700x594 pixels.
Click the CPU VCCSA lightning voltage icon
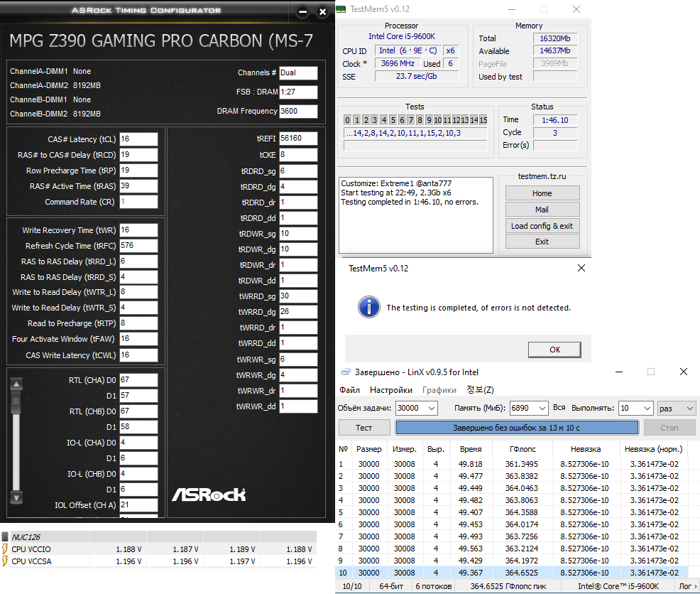click(x=5, y=561)
